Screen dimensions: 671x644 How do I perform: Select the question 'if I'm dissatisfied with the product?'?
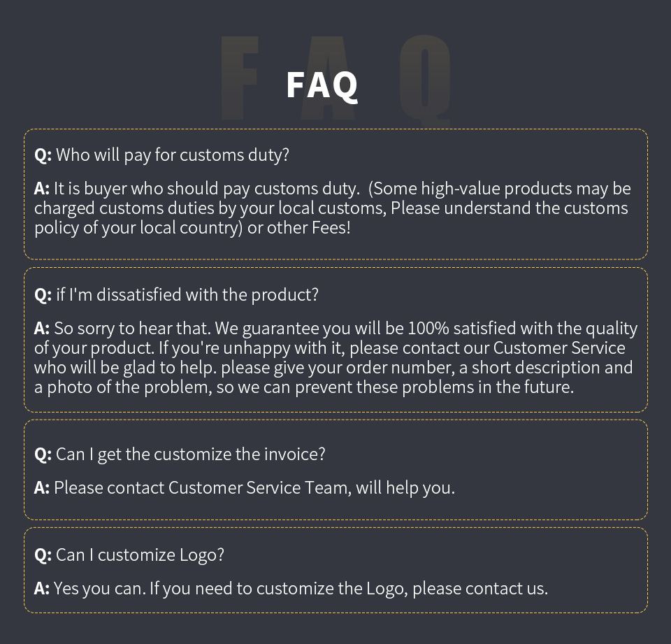point(176,294)
